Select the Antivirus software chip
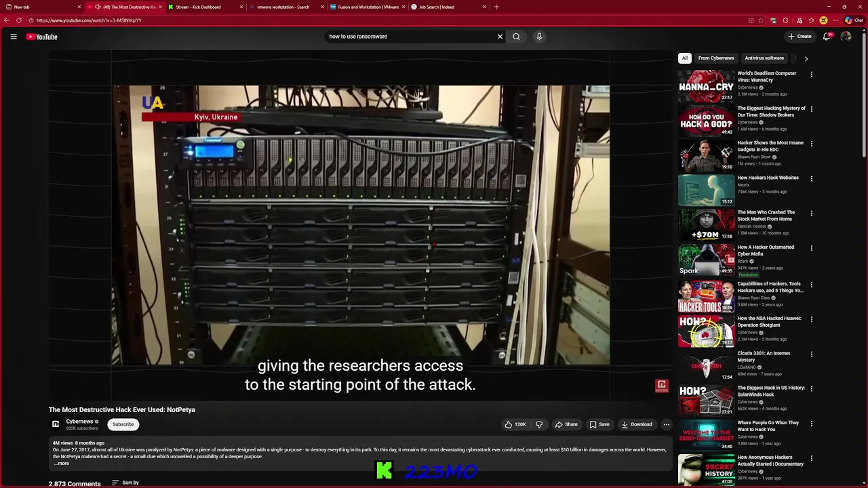 764,58
